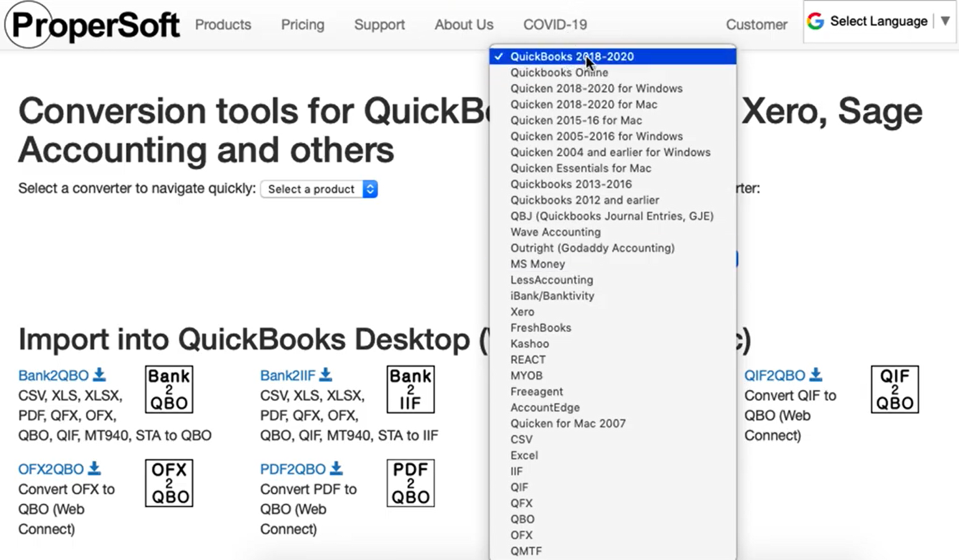The image size is (959, 560).
Task: Pick QBJ (Quickbooks Journal Entries, GJE)
Action: tap(613, 217)
